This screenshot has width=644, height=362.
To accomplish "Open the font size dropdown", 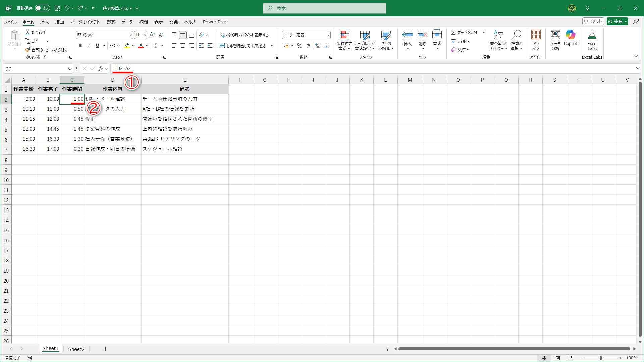I will (145, 35).
